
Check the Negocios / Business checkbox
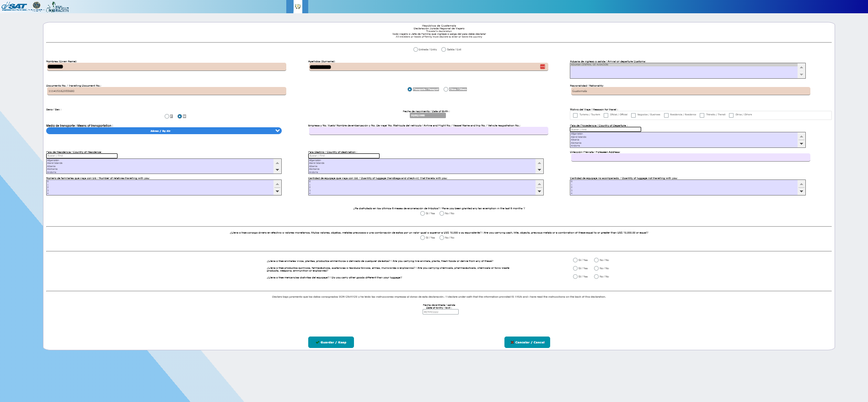633,115
